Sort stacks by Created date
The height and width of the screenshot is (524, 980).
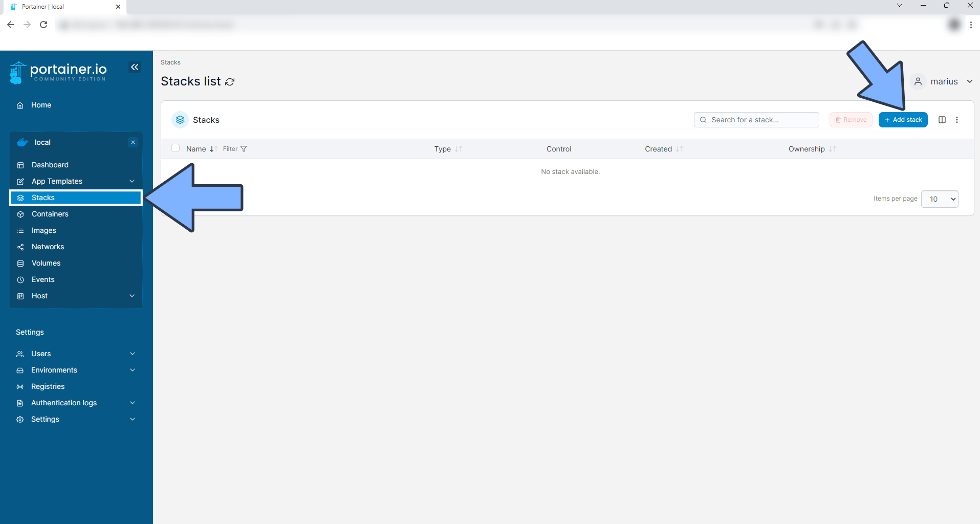[659, 149]
